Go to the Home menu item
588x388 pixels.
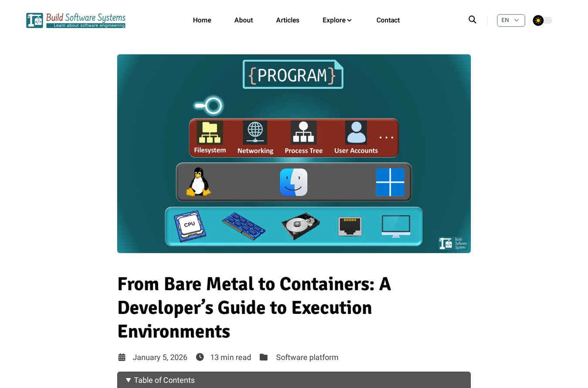coord(202,20)
